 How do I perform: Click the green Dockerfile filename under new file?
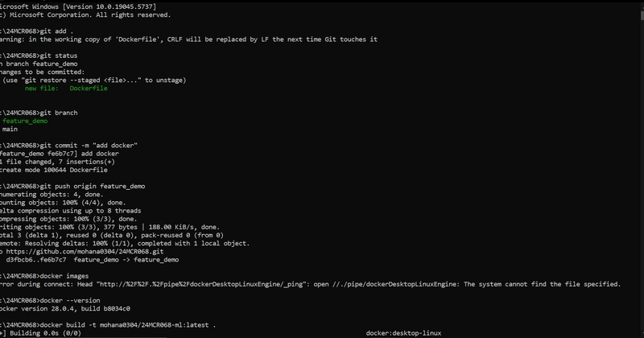[x=89, y=89]
